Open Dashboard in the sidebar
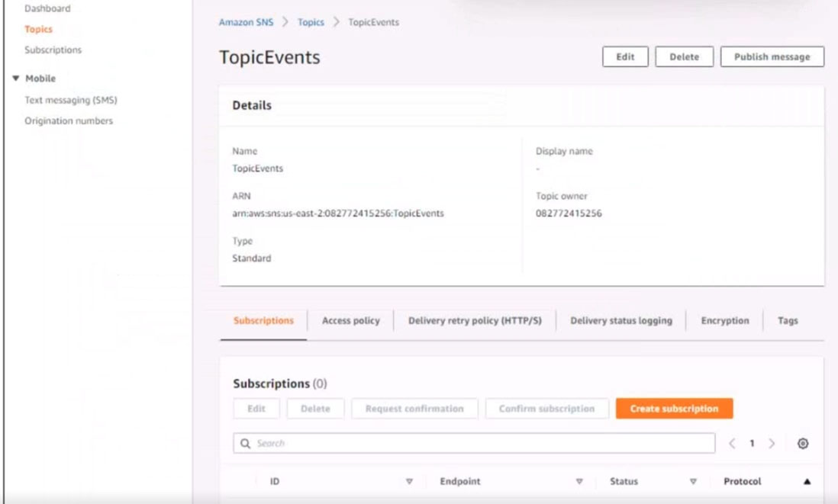 point(47,8)
